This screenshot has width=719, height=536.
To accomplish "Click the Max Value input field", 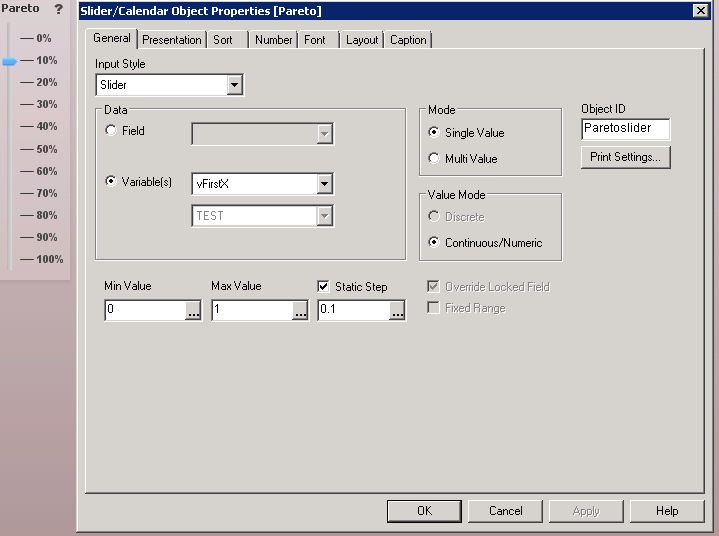I will click(252, 310).
